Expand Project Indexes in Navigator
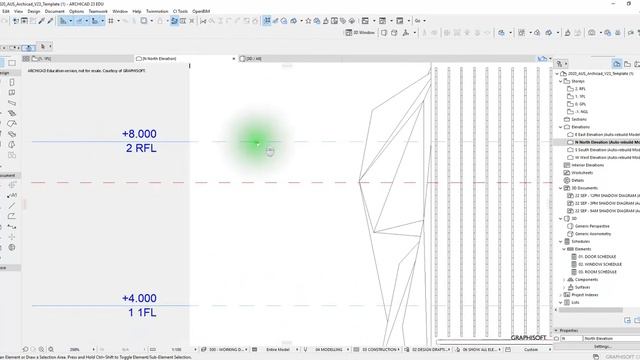Screen dimensions: 640x360 click(560, 295)
